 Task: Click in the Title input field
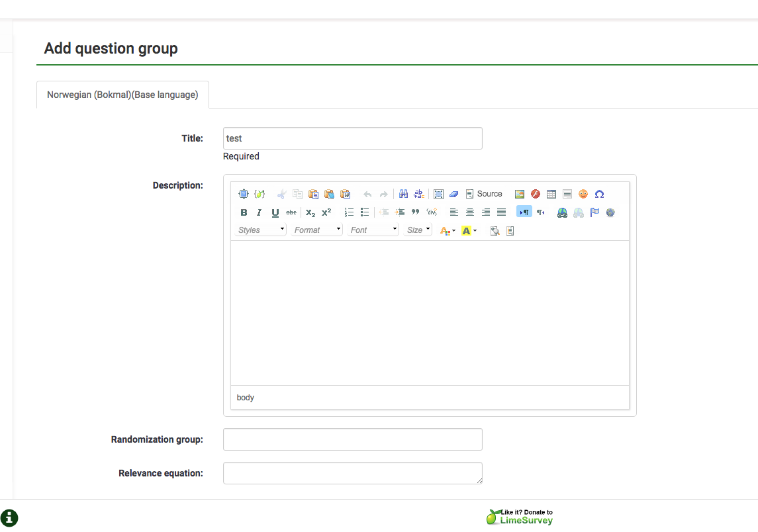click(x=352, y=138)
